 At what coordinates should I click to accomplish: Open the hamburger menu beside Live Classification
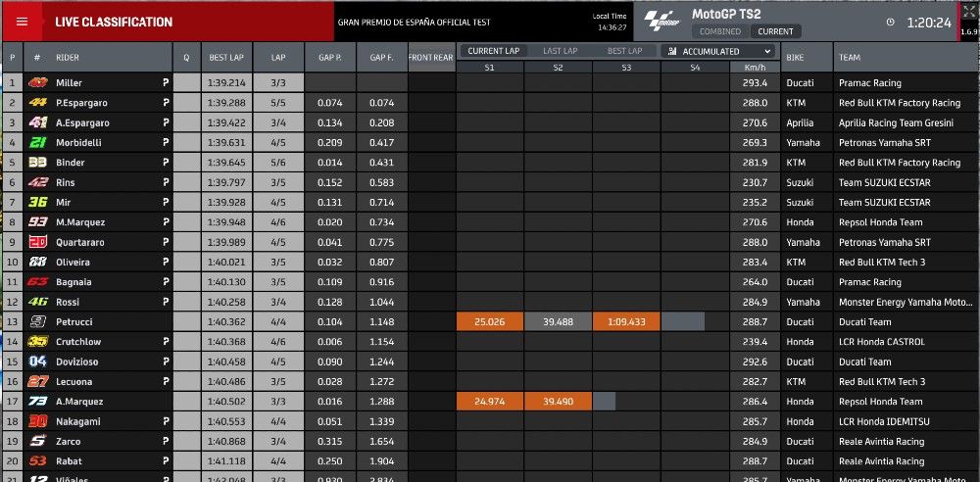22,21
